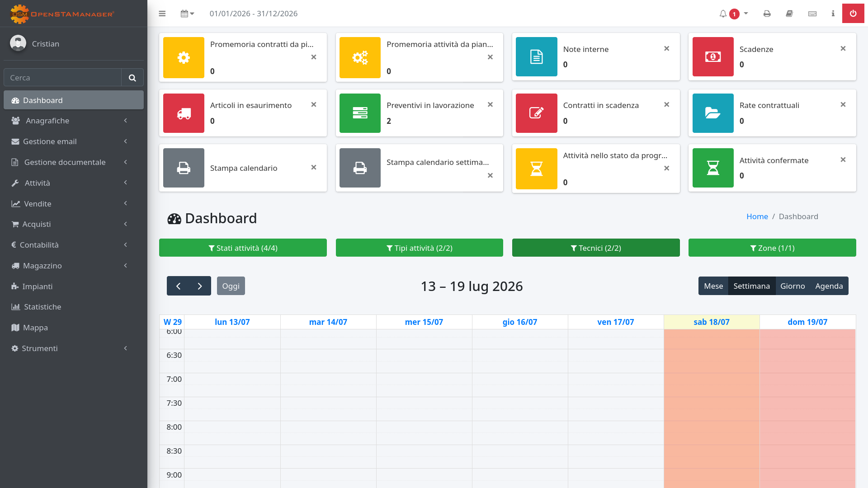Click the Attività confermate hourglass icon
Image resolution: width=868 pixels, height=488 pixels.
pyautogui.click(x=713, y=168)
